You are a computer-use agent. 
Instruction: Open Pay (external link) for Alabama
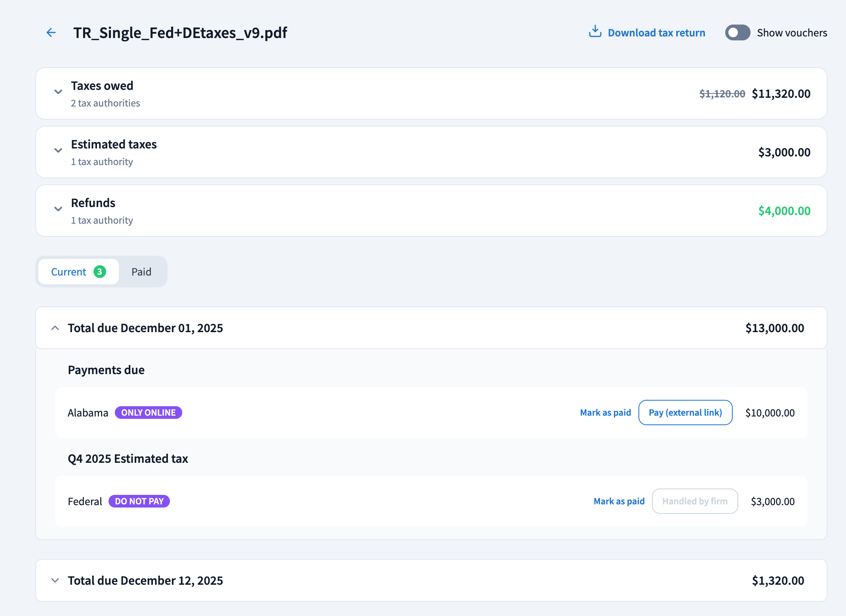[x=685, y=413]
